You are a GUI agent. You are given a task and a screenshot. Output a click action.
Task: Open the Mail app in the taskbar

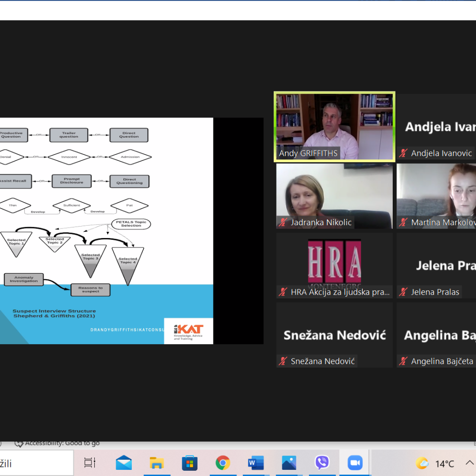124,463
